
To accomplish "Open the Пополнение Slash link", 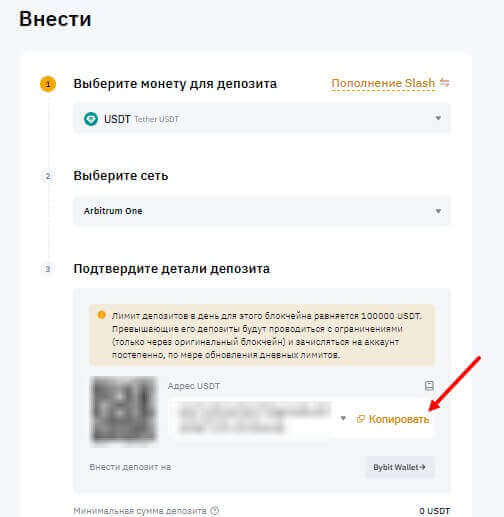I will click(383, 83).
